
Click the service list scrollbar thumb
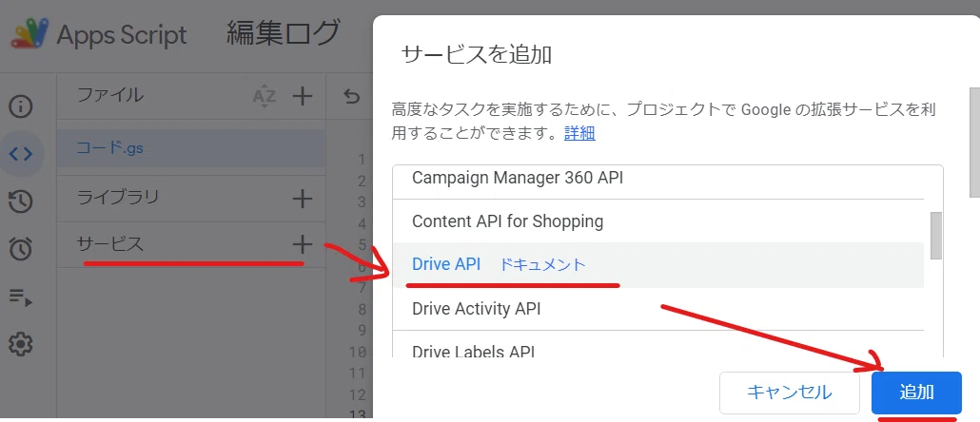pos(935,236)
